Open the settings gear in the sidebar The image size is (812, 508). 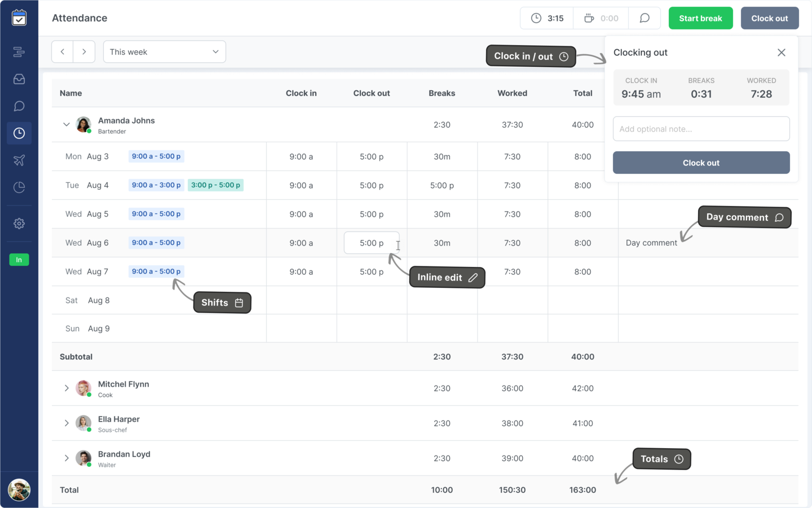[19, 224]
